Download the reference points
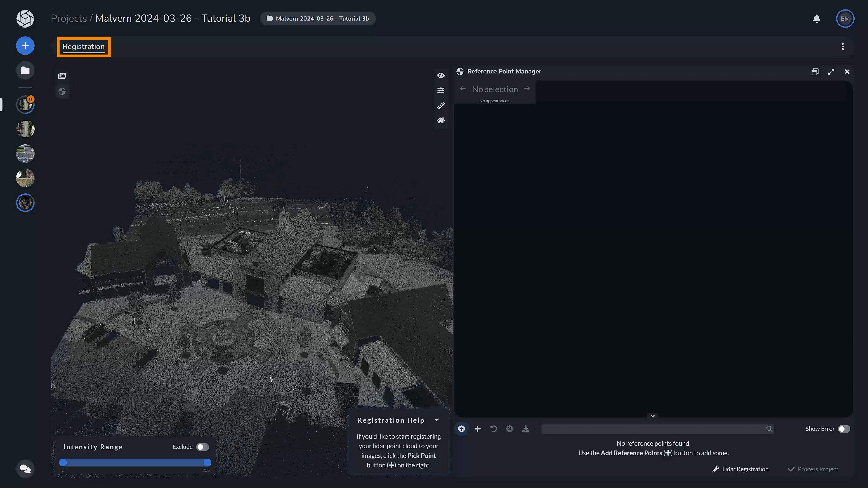This screenshot has height=488, width=868. click(x=526, y=429)
